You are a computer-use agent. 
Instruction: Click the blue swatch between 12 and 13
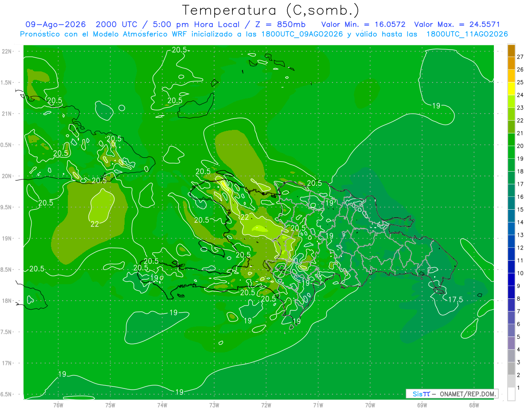tap(511, 241)
